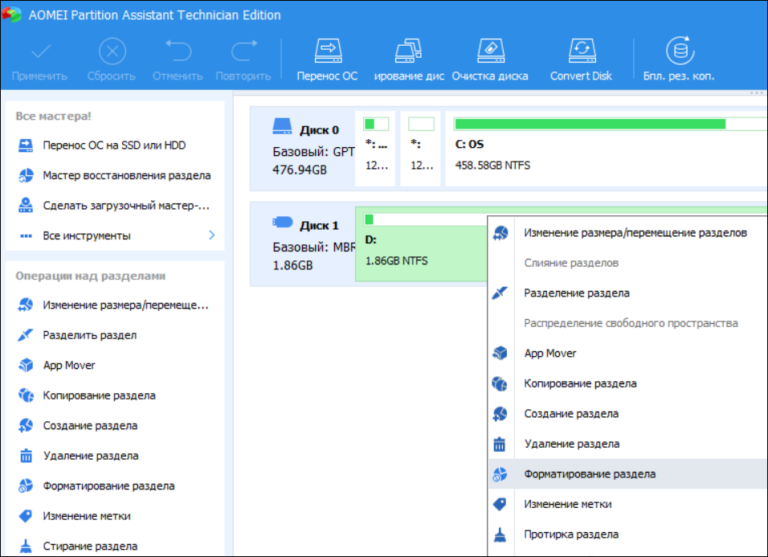
Task: Click the Отменить undo arrow
Action: point(178,51)
